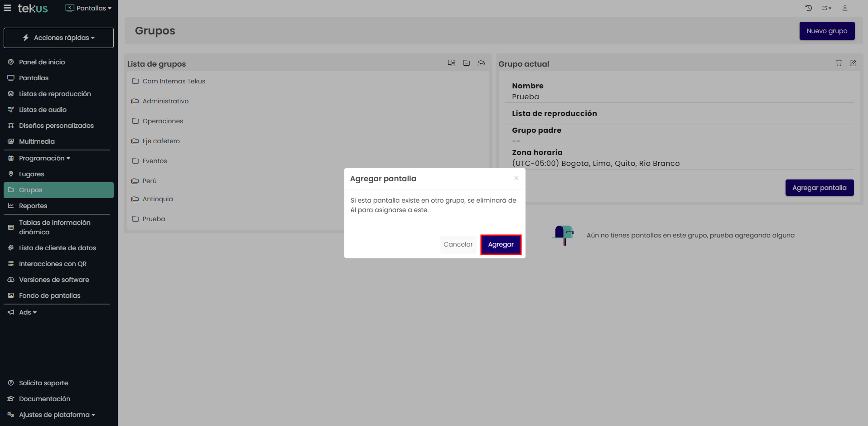Click the camera icon in Lista de grupos
Viewport: 868px width, 426px height.
(x=481, y=63)
